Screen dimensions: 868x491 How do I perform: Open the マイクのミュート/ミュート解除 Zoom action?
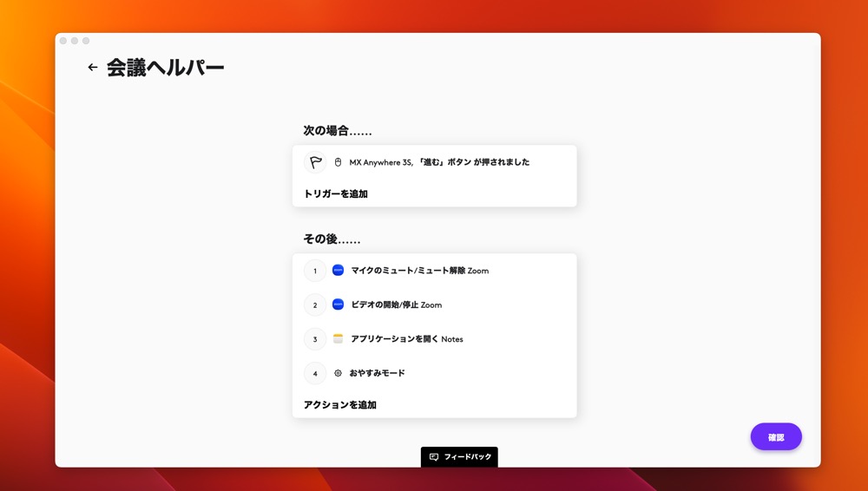pyautogui.click(x=419, y=271)
